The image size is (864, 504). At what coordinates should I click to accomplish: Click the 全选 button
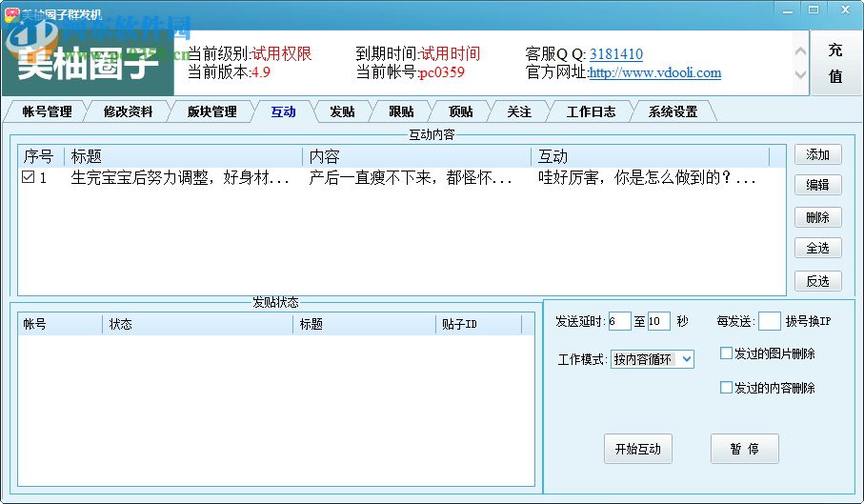tap(817, 248)
